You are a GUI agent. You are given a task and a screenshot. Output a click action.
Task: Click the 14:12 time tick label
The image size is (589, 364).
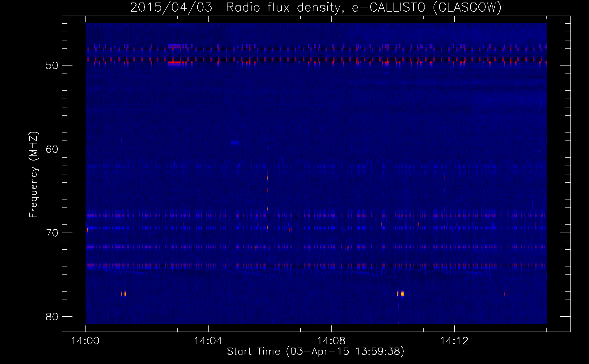click(x=454, y=341)
